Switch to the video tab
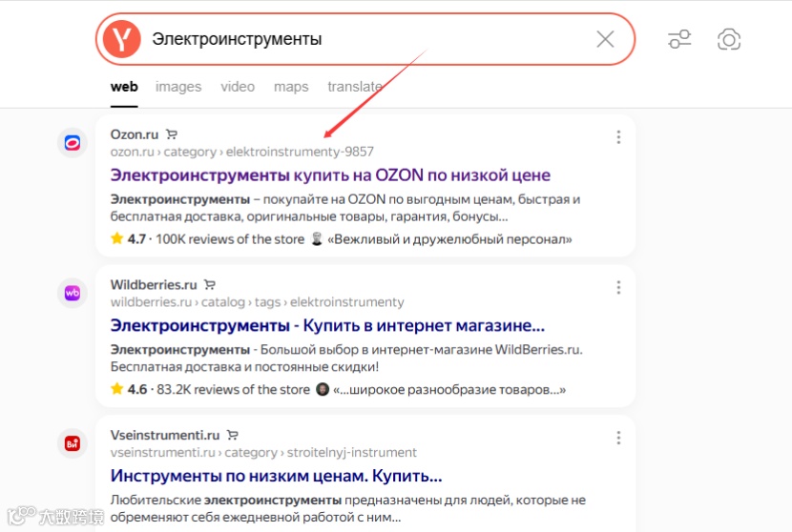 (238, 87)
